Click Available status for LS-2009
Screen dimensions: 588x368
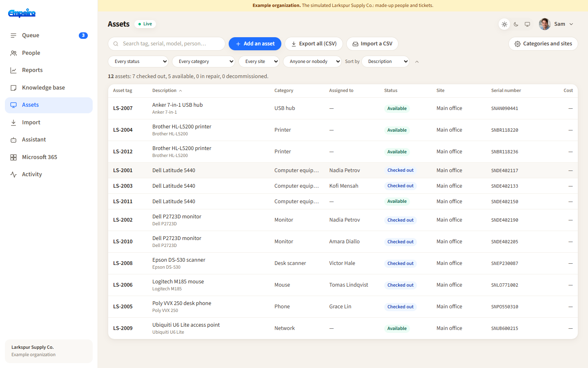pyautogui.click(x=397, y=328)
